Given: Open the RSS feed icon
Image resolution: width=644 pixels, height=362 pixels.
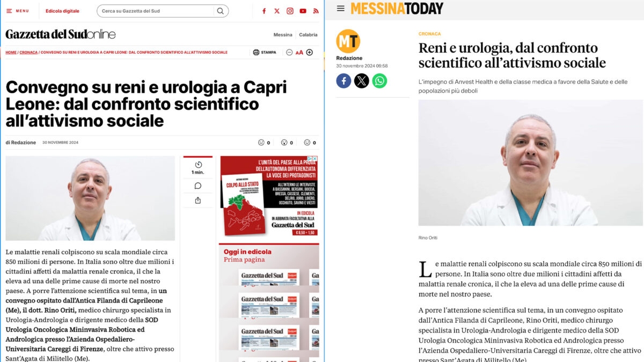Looking at the screenshot, I should [316, 11].
